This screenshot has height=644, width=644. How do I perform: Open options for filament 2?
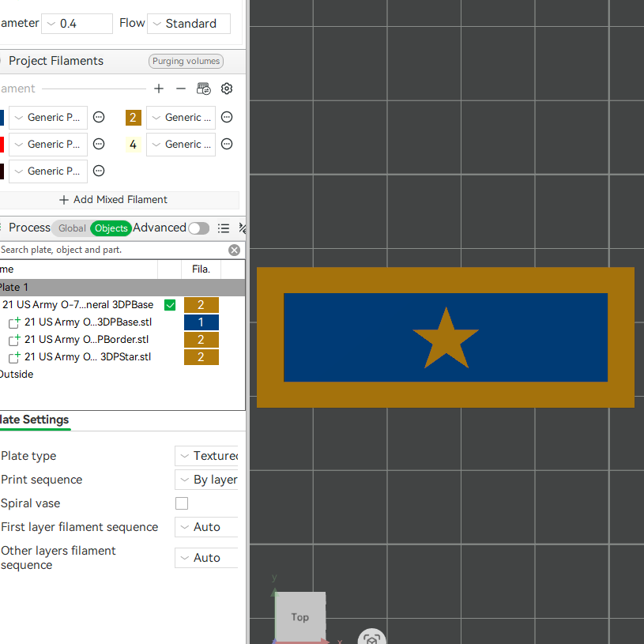(x=227, y=118)
